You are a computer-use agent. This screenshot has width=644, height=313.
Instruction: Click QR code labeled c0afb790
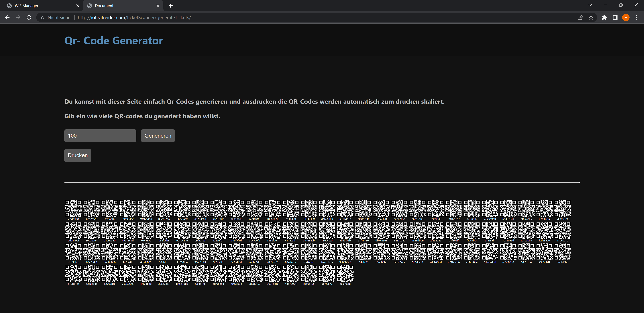point(363,208)
